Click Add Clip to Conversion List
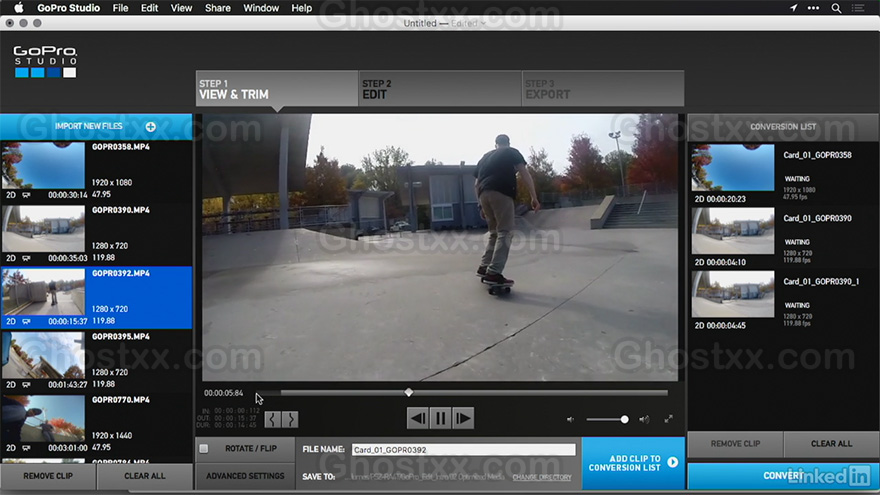880x495 pixels. 633,463
